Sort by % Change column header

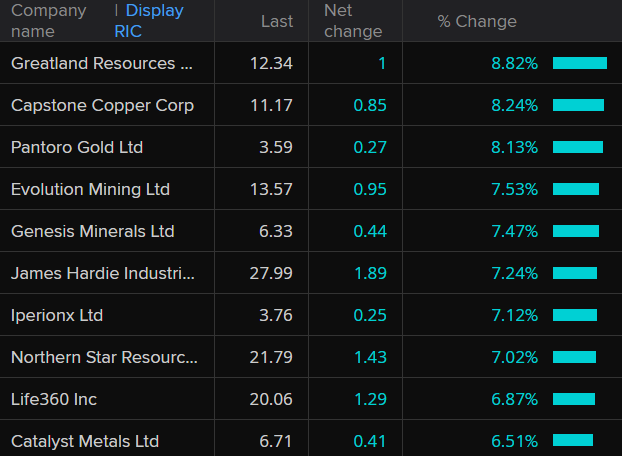[476, 21]
